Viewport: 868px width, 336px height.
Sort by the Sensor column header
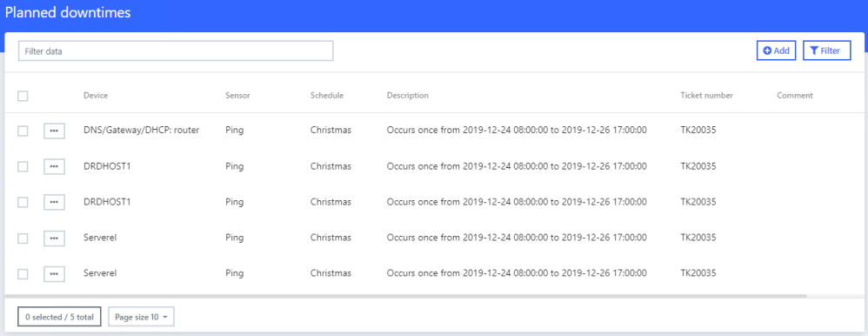238,96
